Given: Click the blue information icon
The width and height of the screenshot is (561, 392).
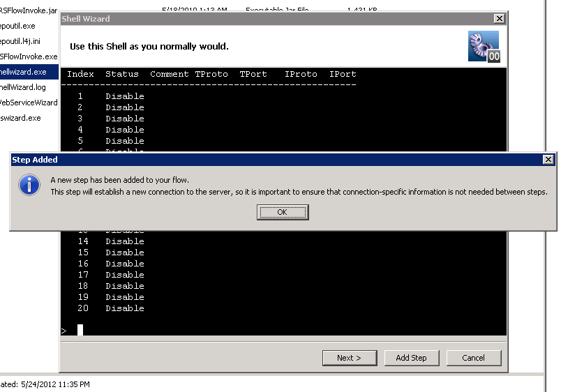Looking at the screenshot, I should click(29, 185).
